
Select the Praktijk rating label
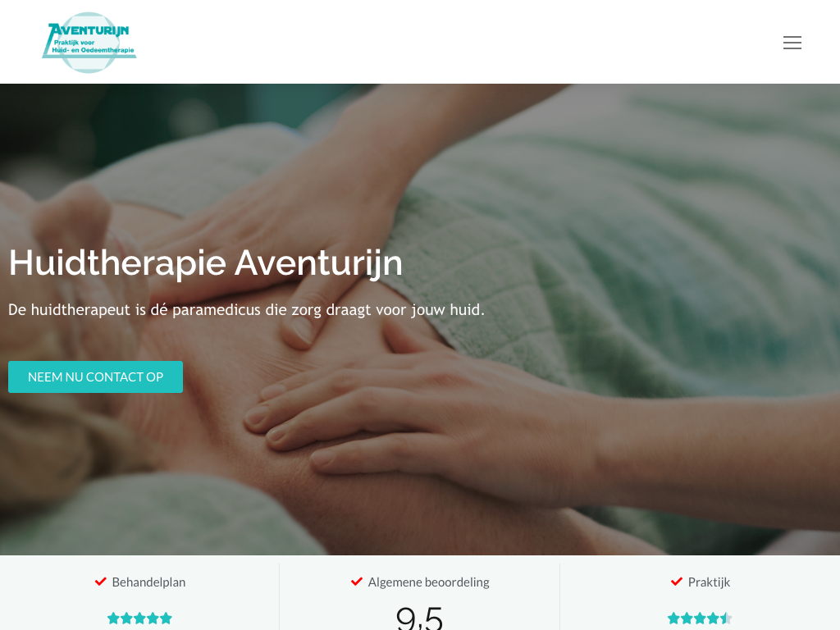coord(709,582)
